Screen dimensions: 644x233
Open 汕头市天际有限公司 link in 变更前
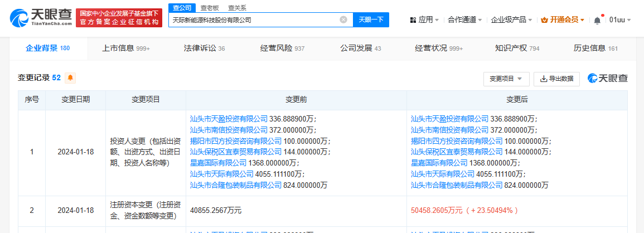coord(222,174)
